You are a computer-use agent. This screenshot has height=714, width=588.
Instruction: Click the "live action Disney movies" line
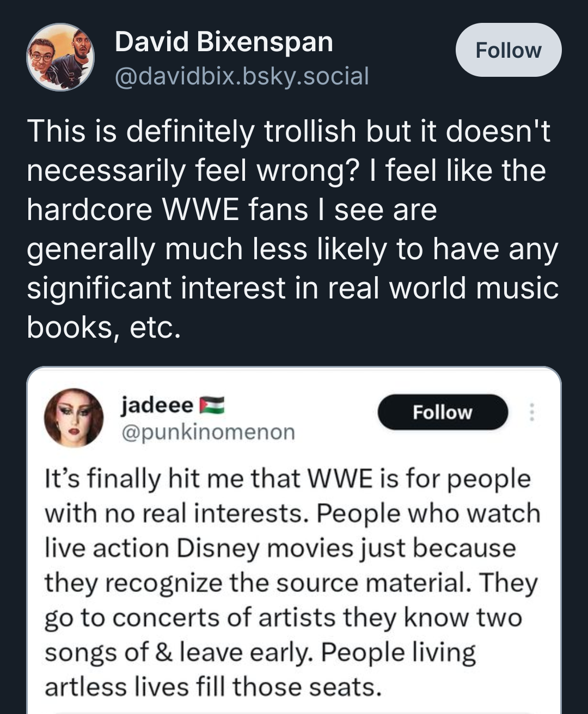coord(280,548)
